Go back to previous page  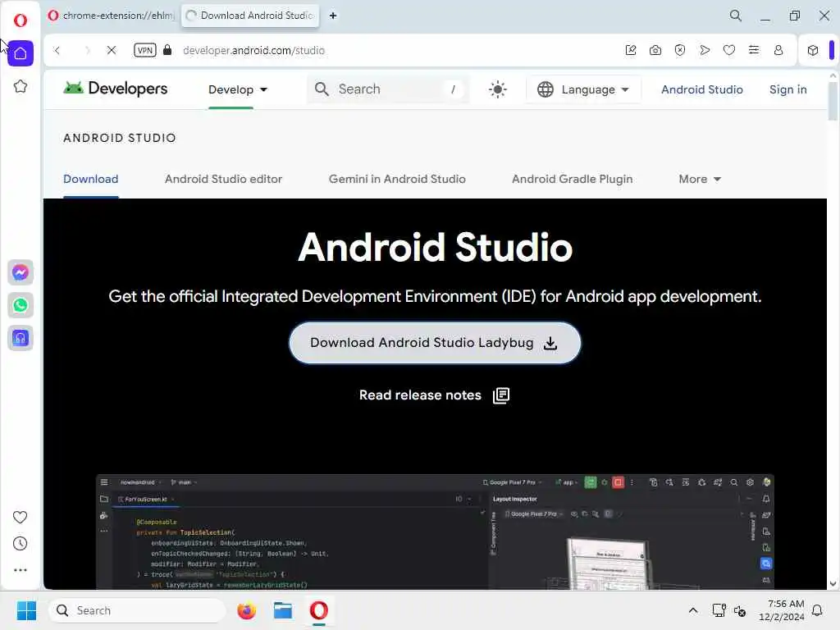tap(57, 50)
